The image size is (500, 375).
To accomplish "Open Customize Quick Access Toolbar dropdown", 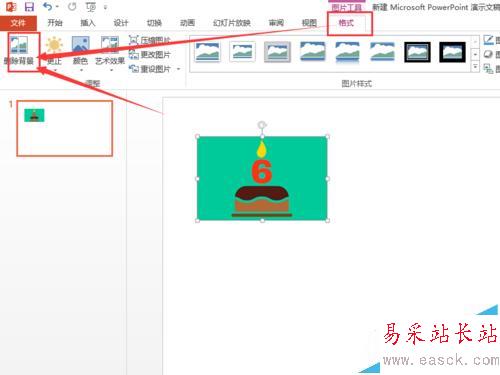I will point(105,7).
